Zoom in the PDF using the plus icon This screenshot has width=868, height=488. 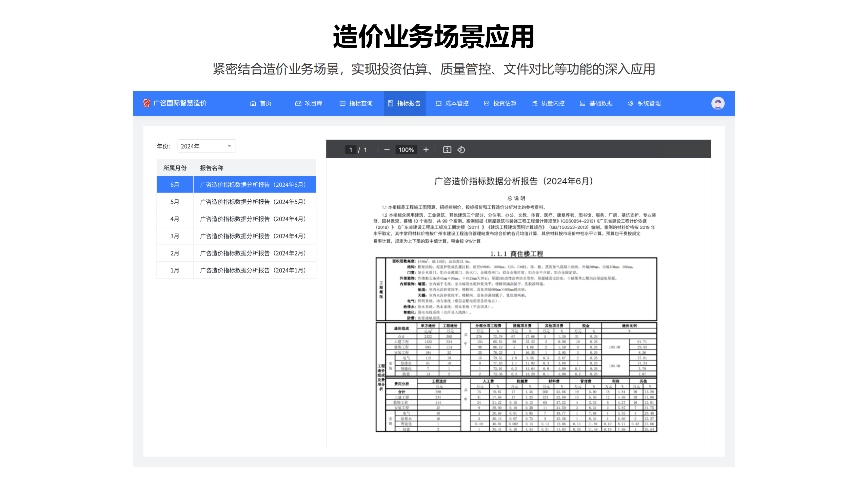point(426,149)
